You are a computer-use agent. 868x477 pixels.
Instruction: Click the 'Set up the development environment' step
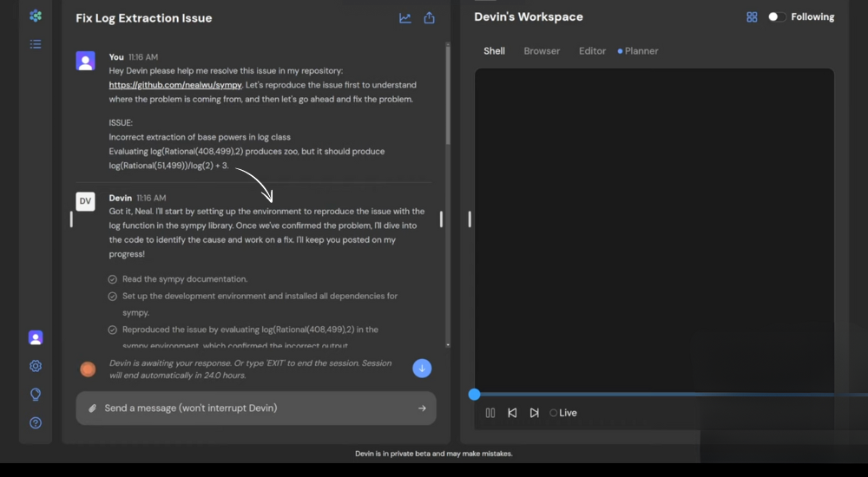coord(260,304)
